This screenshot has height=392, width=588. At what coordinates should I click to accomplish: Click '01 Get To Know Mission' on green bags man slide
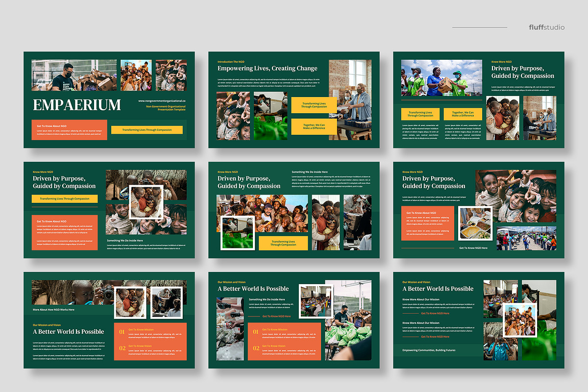(x=284, y=333)
